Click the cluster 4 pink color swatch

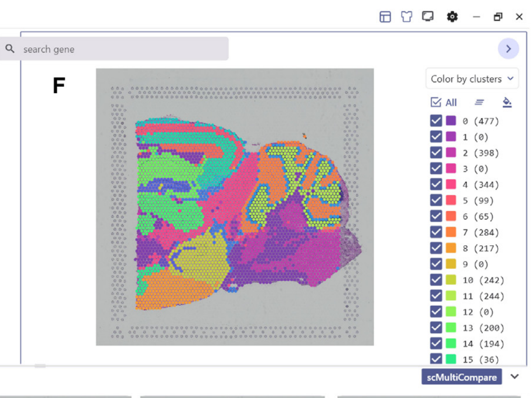451,185
